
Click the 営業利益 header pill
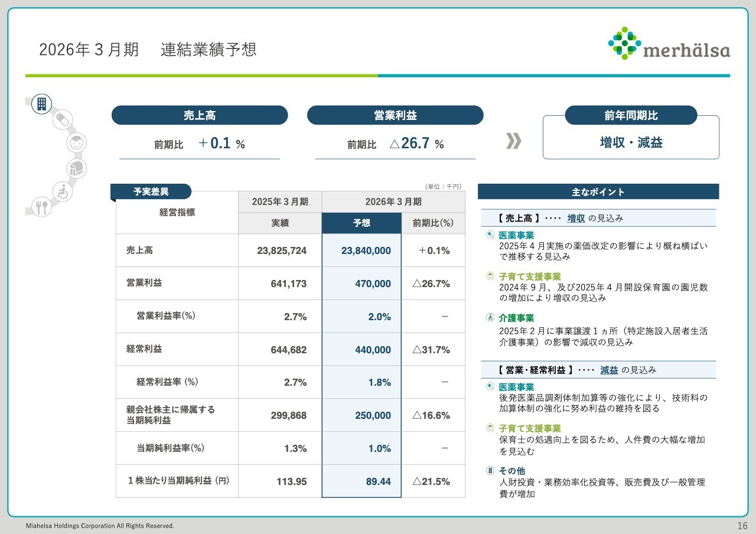[x=395, y=115]
